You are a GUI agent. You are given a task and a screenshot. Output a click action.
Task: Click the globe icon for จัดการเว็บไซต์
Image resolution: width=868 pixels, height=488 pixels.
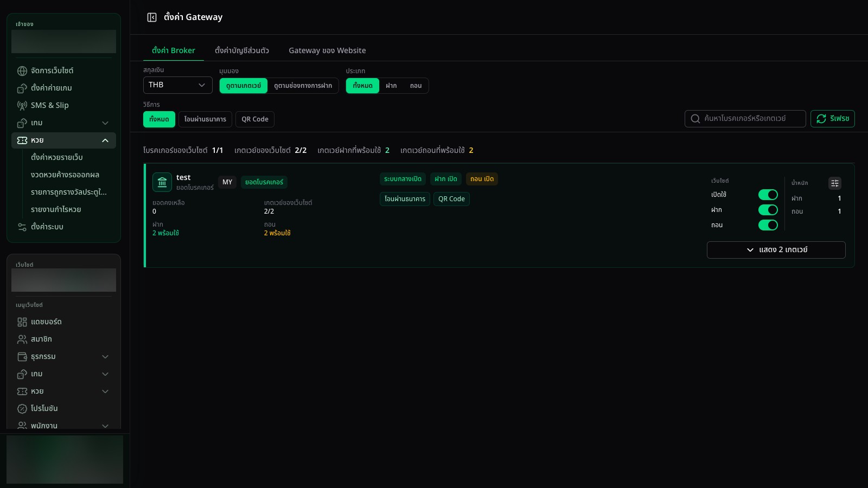22,71
